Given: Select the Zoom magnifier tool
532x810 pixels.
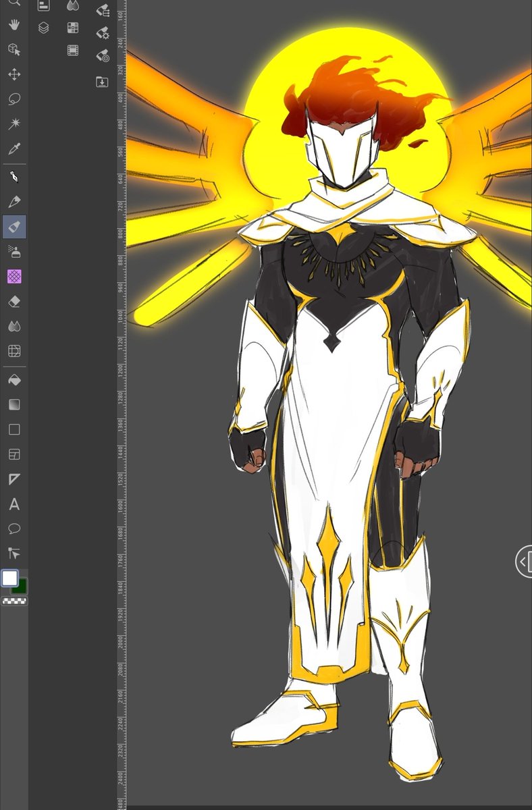Looking at the screenshot, I should (x=14, y=3).
